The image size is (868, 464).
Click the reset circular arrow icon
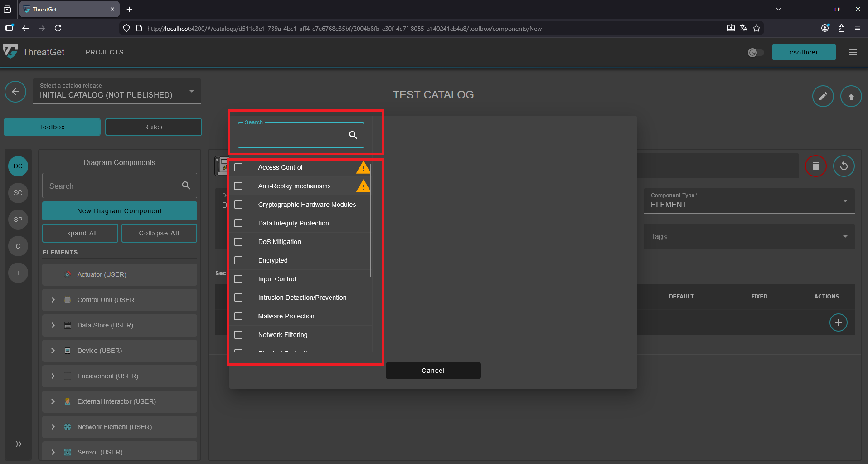coord(844,166)
